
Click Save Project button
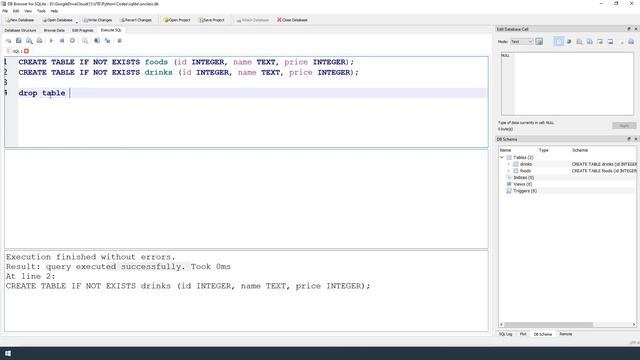click(211, 20)
